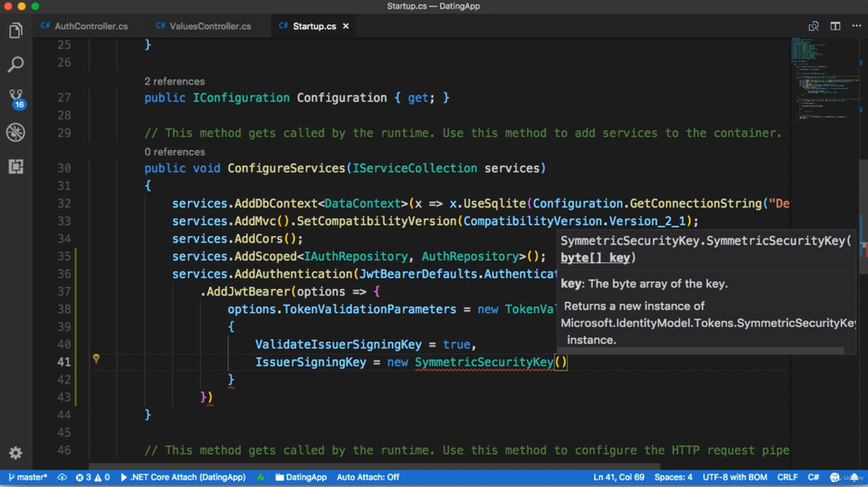The height and width of the screenshot is (487, 868).
Task: Open the Manage gear icon
Action: pyautogui.click(x=16, y=453)
